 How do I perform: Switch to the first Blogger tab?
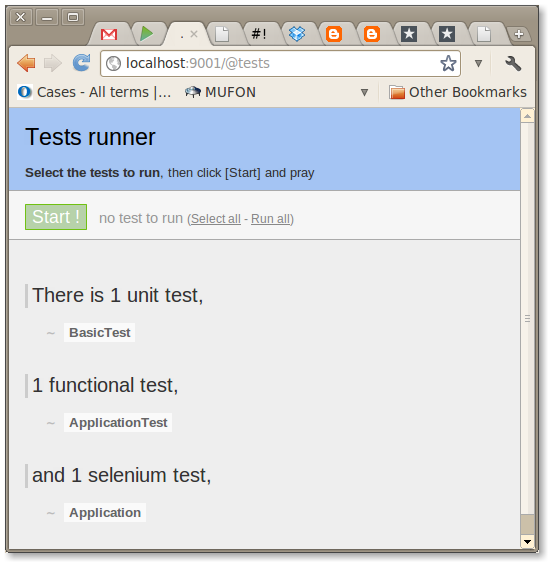[x=334, y=34]
